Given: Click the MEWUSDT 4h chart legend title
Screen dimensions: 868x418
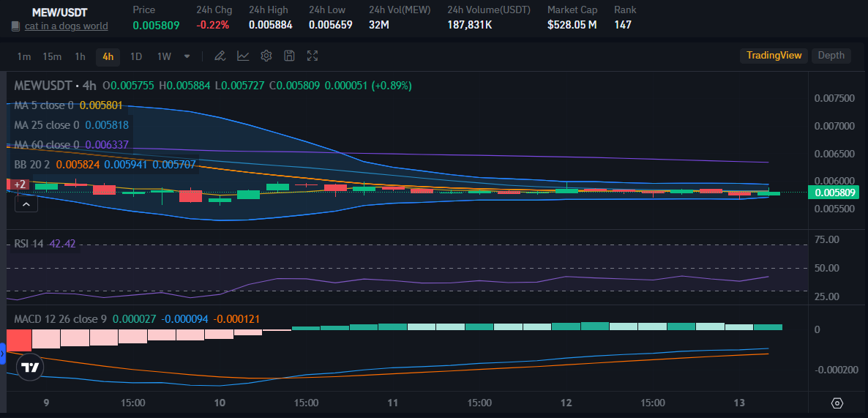Looking at the screenshot, I should (x=56, y=86).
